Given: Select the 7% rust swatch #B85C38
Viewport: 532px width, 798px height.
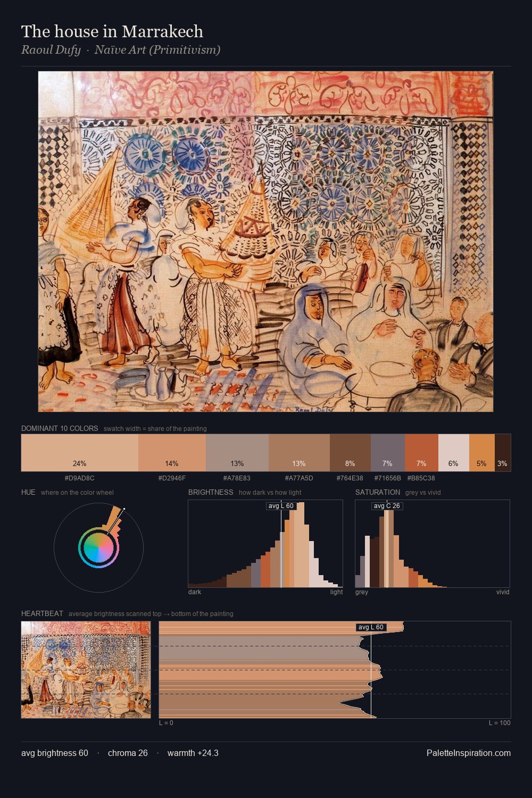Looking at the screenshot, I should 421,453.
